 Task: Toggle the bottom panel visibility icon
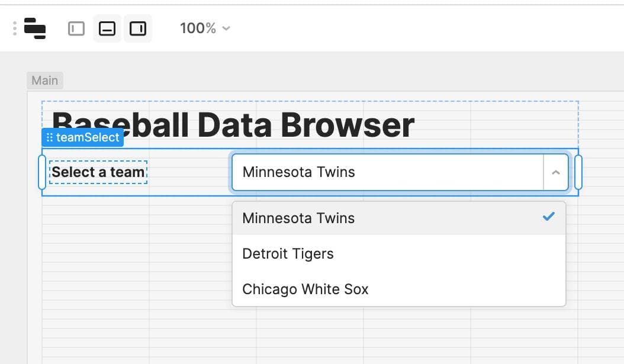[x=107, y=27]
